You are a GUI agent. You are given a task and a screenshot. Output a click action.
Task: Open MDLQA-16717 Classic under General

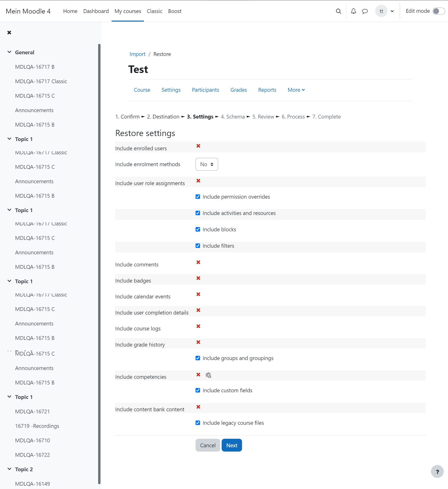[x=41, y=82]
